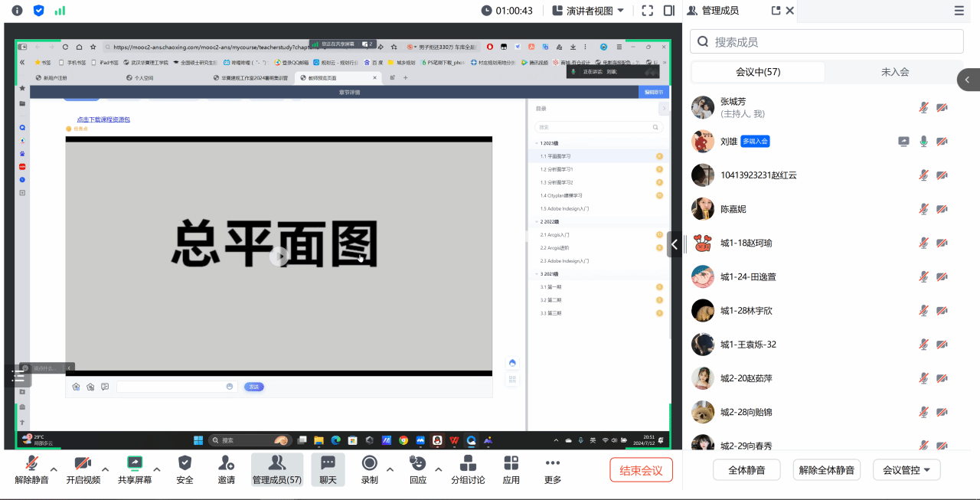Viewport: 980px width, 500px height.
Task: Click play button on shared video
Action: click(279, 257)
